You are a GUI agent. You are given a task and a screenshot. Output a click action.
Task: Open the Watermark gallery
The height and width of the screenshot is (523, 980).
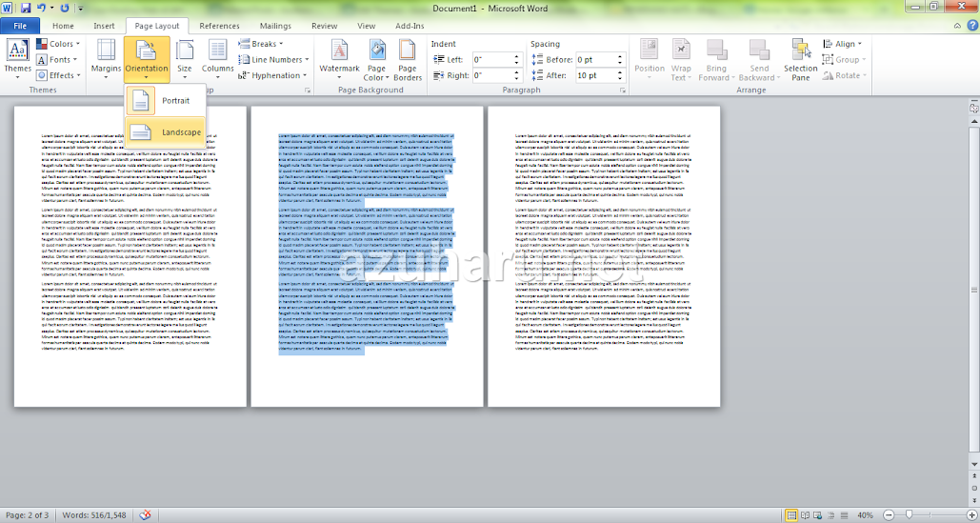tap(339, 59)
